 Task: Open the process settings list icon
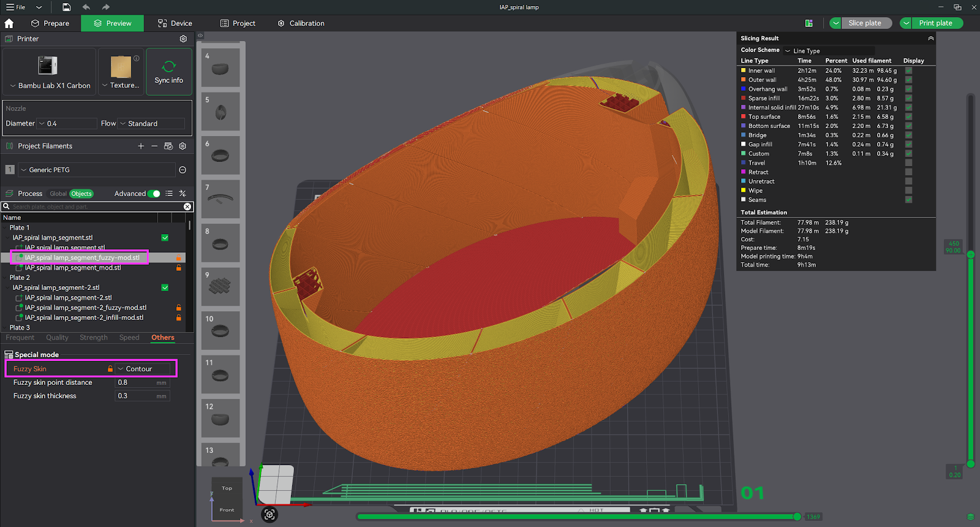pyautogui.click(x=169, y=194)
